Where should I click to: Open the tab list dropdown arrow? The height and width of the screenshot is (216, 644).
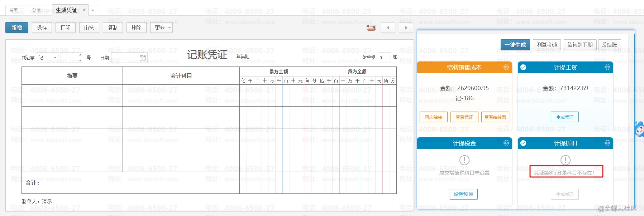(x=93, y=10)
